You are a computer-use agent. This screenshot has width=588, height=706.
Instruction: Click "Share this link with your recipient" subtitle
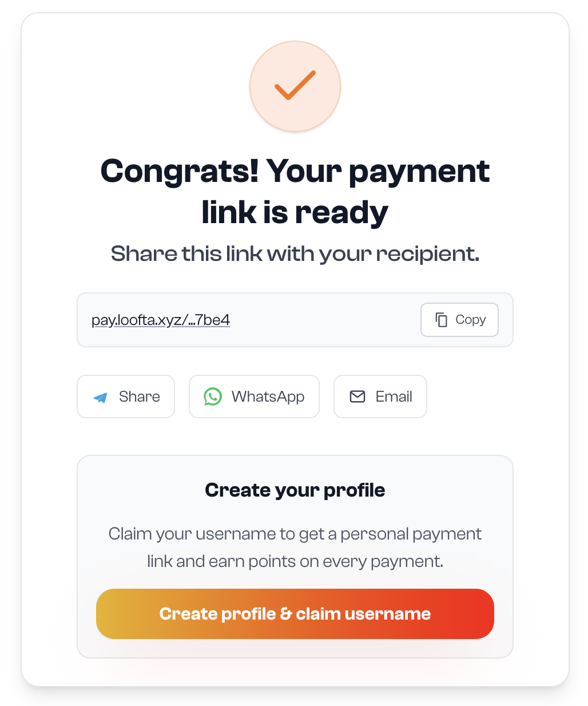pos(295,253)
